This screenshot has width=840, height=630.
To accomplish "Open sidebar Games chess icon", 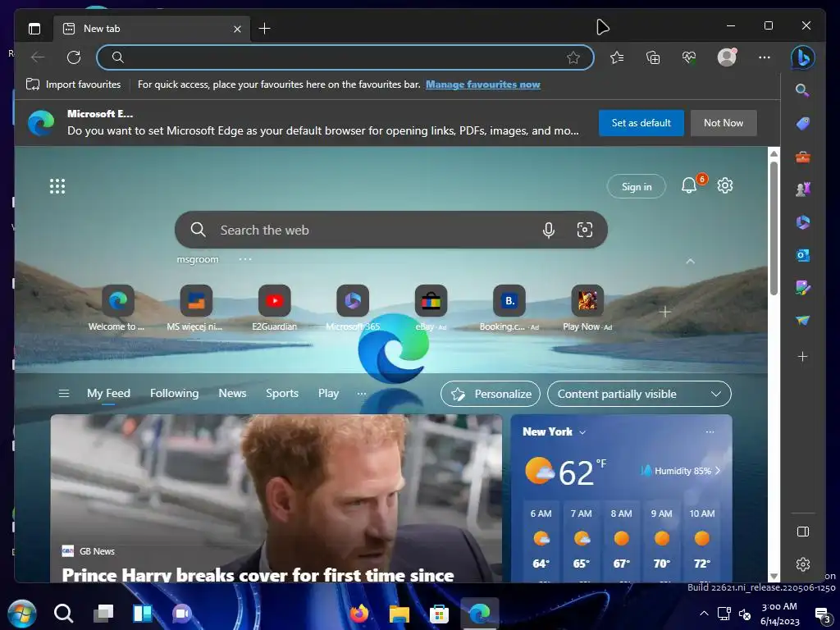I will 802,189.
